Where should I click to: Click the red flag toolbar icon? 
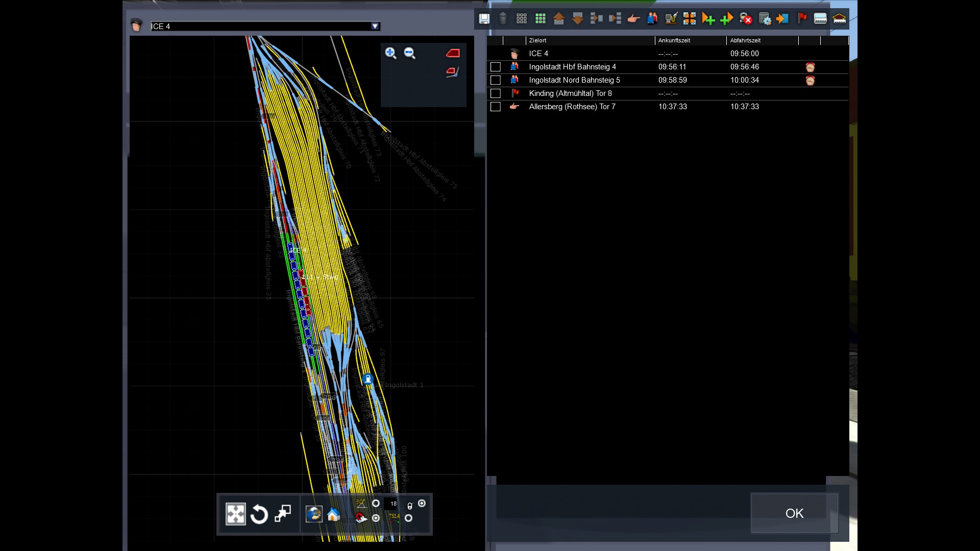tap(802, 19)
